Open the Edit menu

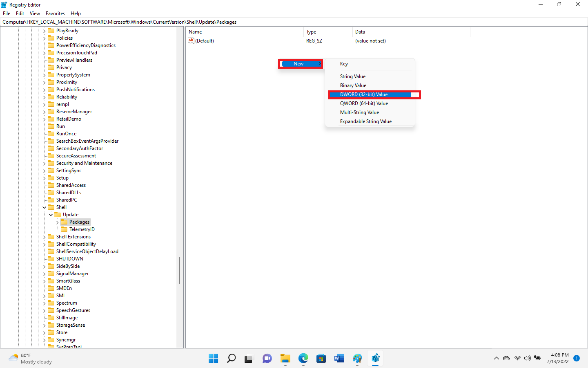point(20,13)
